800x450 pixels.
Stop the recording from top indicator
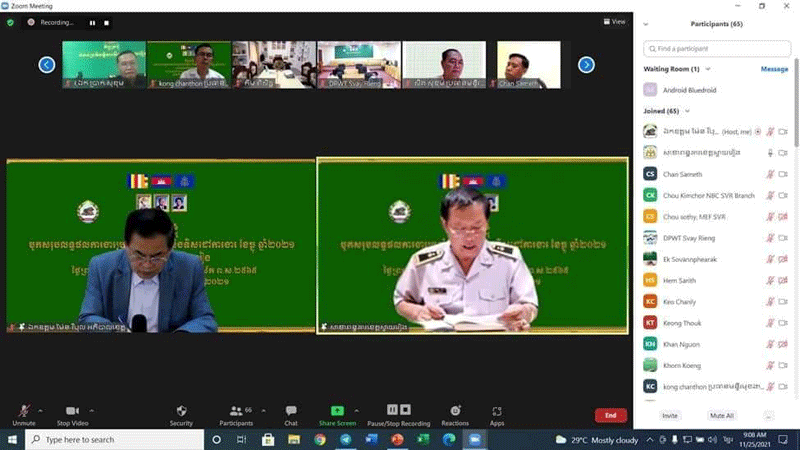tap(107, 22)
